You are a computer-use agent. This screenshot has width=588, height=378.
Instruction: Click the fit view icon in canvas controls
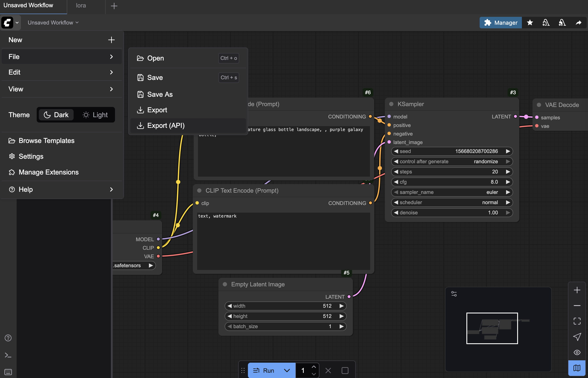pyautogui.click(x=577, y=321)
